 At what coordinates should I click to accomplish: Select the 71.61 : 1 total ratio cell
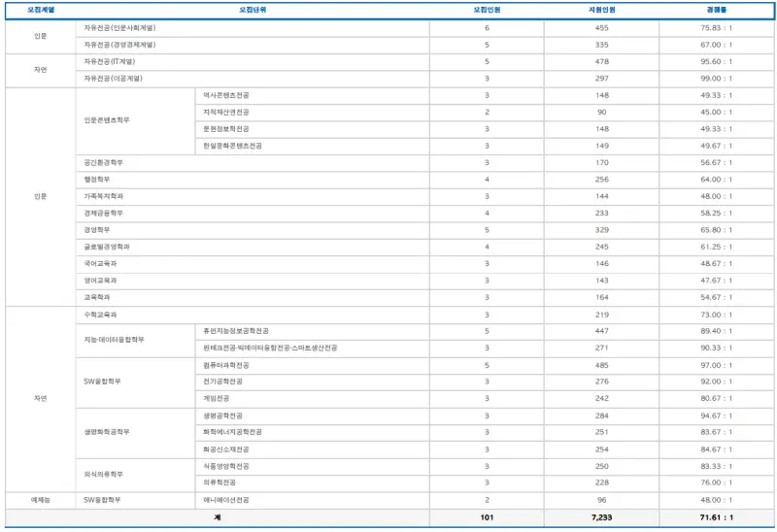pos(717,517)
